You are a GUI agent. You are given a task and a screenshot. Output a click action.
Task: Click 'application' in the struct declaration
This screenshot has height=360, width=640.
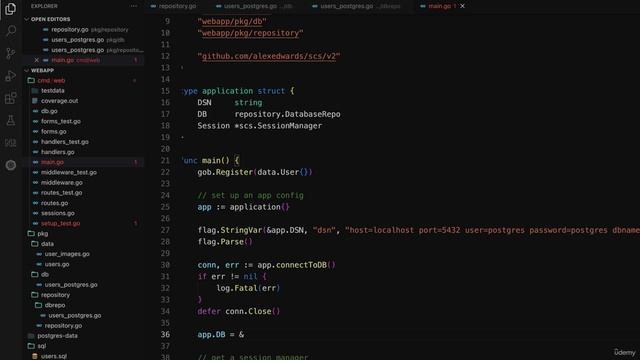227,91
